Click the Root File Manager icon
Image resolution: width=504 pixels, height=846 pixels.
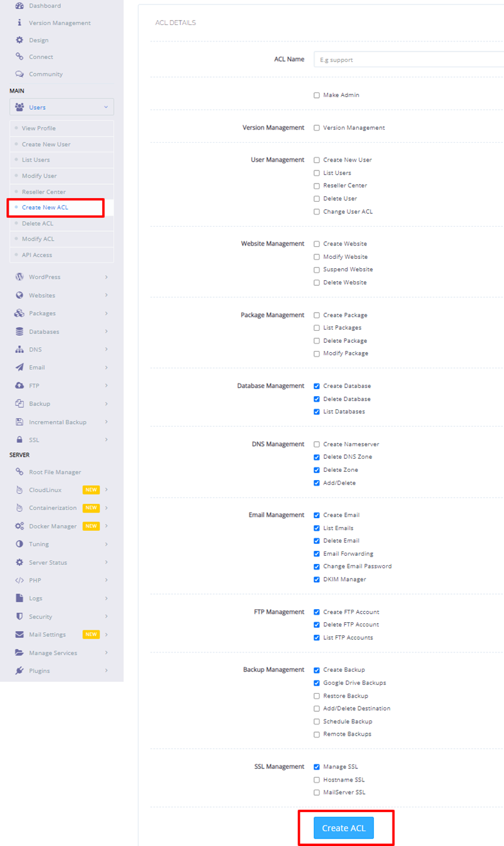[x=19, y=472]
